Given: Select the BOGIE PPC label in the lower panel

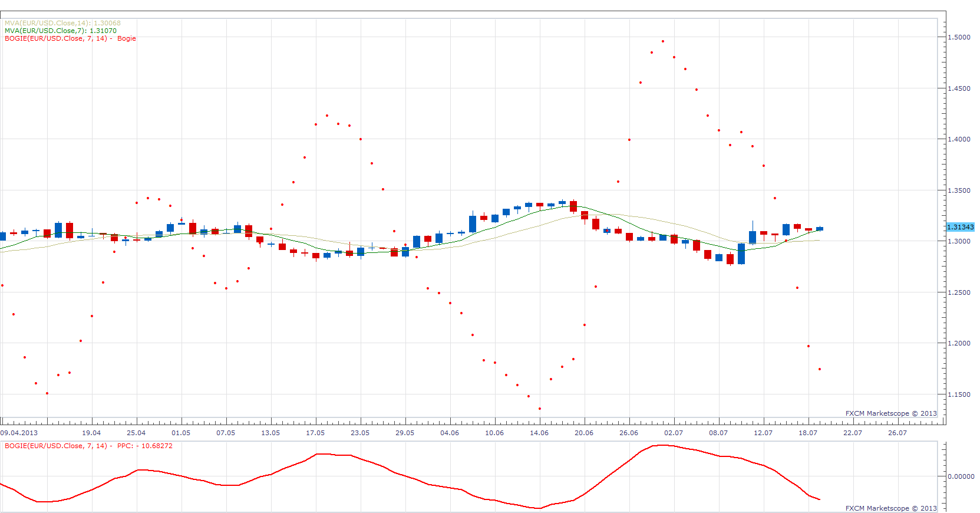Looking at the screenshot, I should 88,446.
